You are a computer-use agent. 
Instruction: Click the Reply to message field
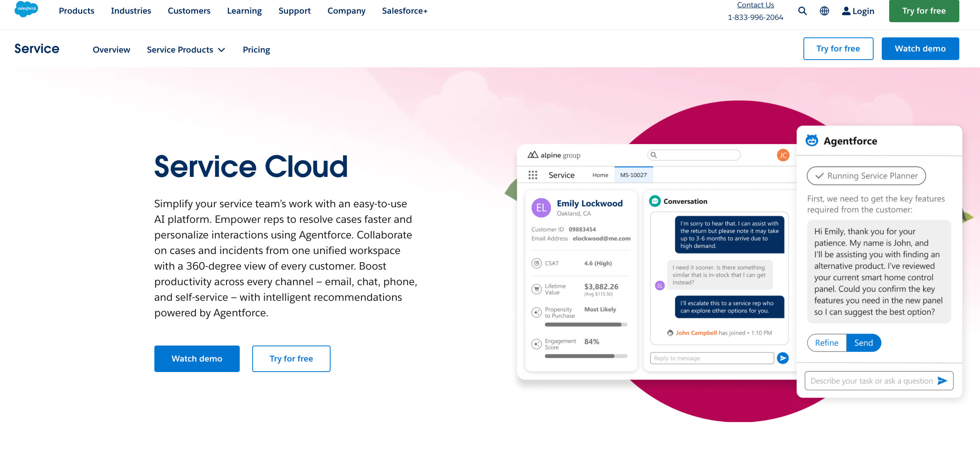[712, 358]
